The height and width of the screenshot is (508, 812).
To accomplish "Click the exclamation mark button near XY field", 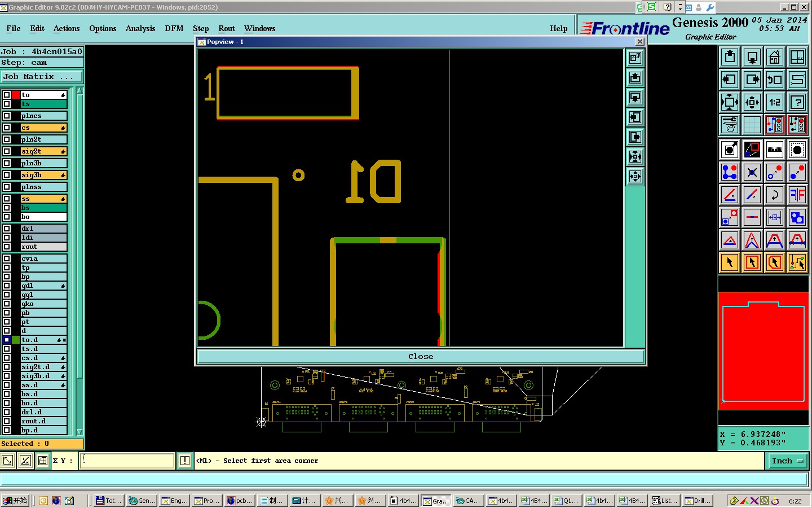I will coord(184,461).
